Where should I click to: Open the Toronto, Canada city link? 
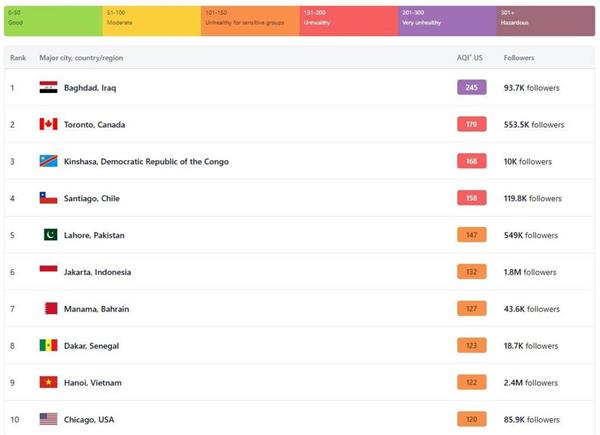click(x=94, y=124)
